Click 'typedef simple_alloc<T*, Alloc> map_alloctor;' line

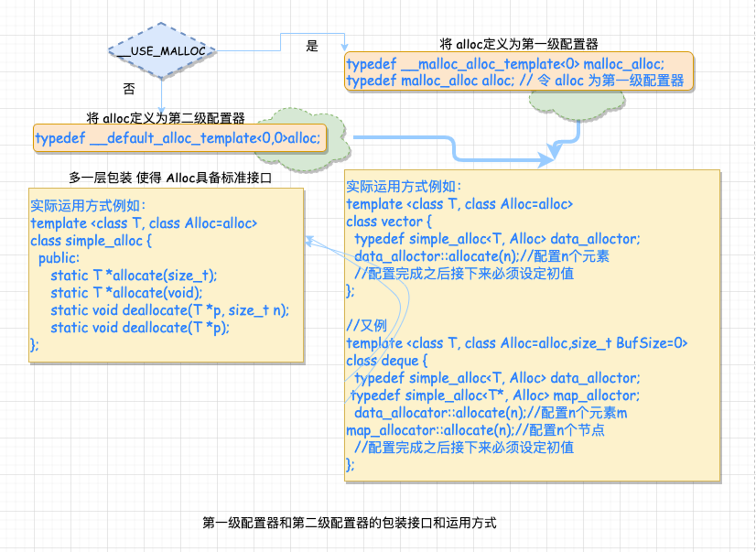point(495,395)
